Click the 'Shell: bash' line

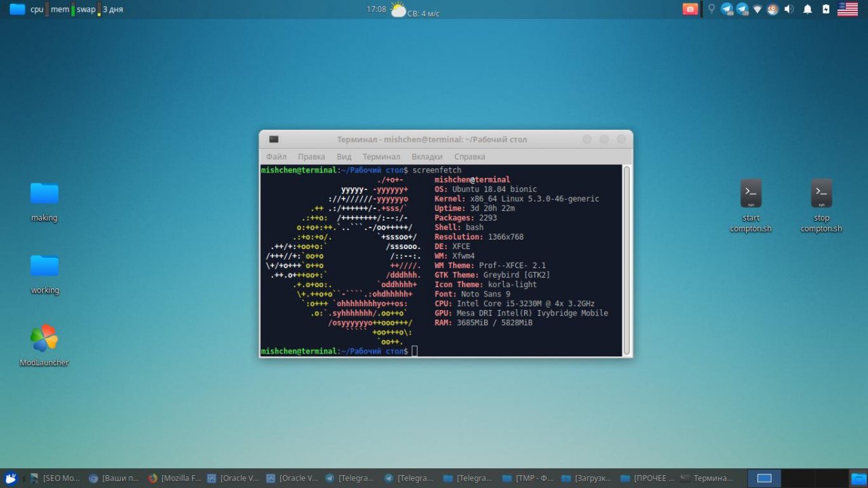tap(459, 227)
